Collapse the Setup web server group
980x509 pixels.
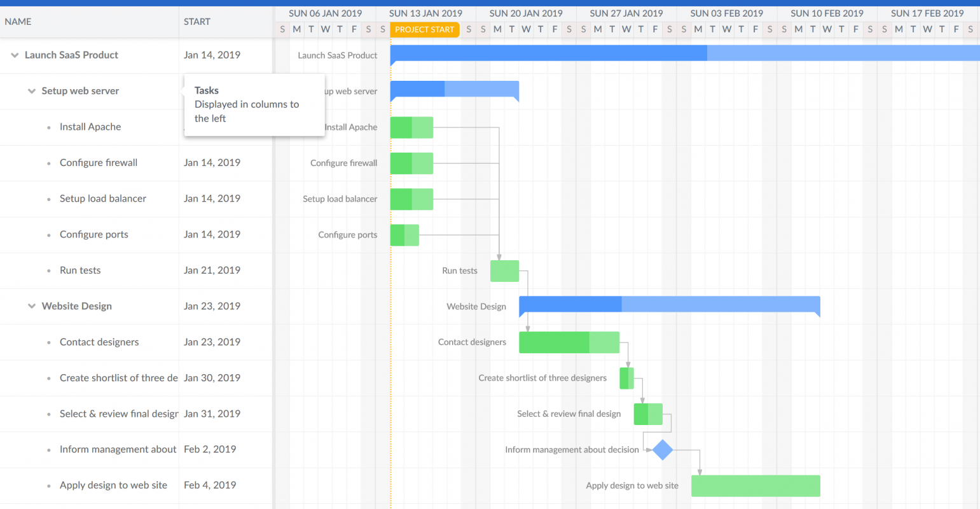(x=31, y=90)
